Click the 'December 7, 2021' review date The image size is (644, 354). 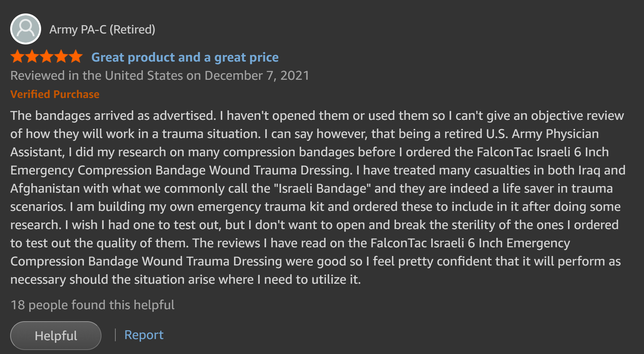257,76
